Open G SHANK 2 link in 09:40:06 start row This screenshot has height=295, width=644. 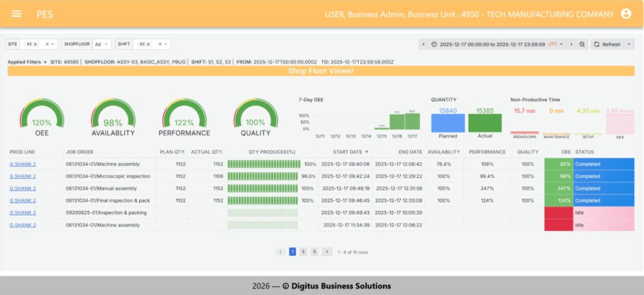pos(23,164)
